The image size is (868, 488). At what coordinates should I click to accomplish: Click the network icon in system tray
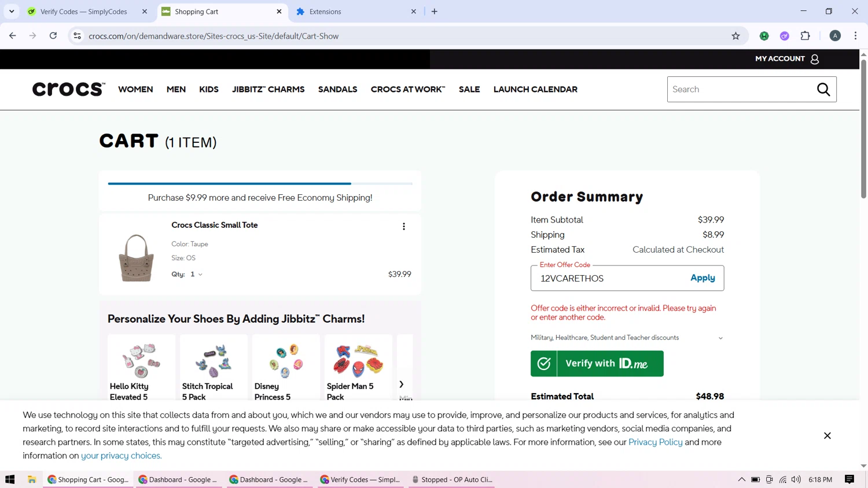783,479
